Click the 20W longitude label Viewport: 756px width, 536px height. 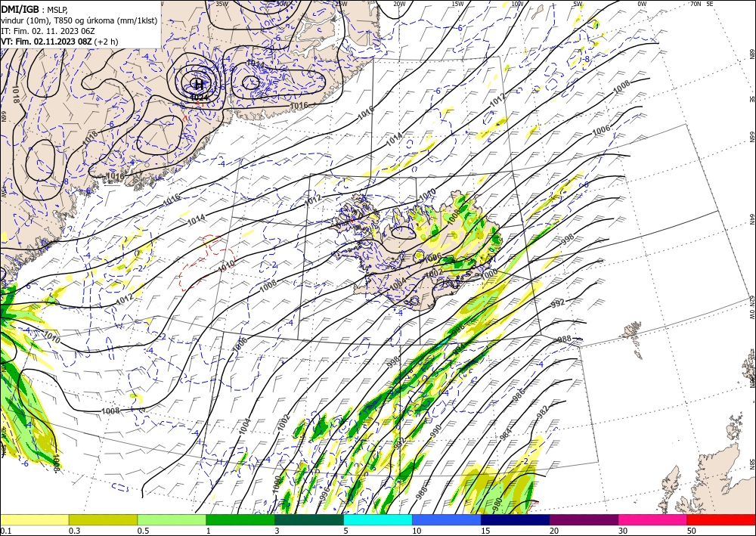(399, 4)
